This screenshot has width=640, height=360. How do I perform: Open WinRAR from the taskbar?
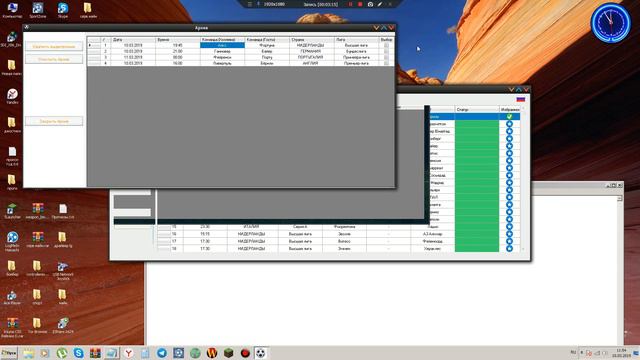(95, 353)
